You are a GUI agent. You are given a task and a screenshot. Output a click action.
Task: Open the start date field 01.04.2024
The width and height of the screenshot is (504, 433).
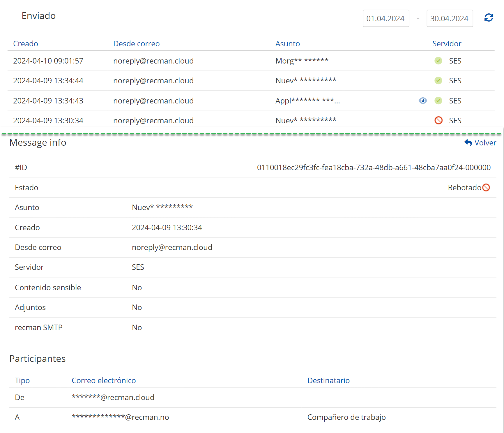coord(385,18)
